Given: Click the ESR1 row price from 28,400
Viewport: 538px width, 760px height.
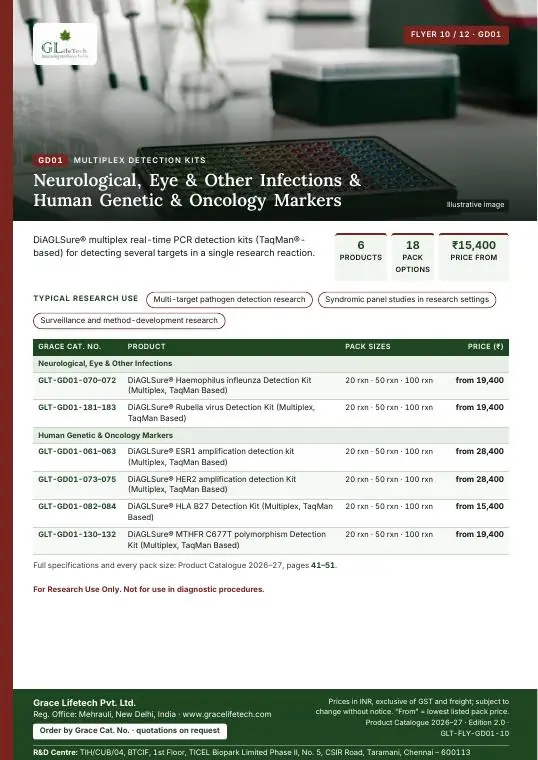Looking at the screenshot, I should click(479, 451).
